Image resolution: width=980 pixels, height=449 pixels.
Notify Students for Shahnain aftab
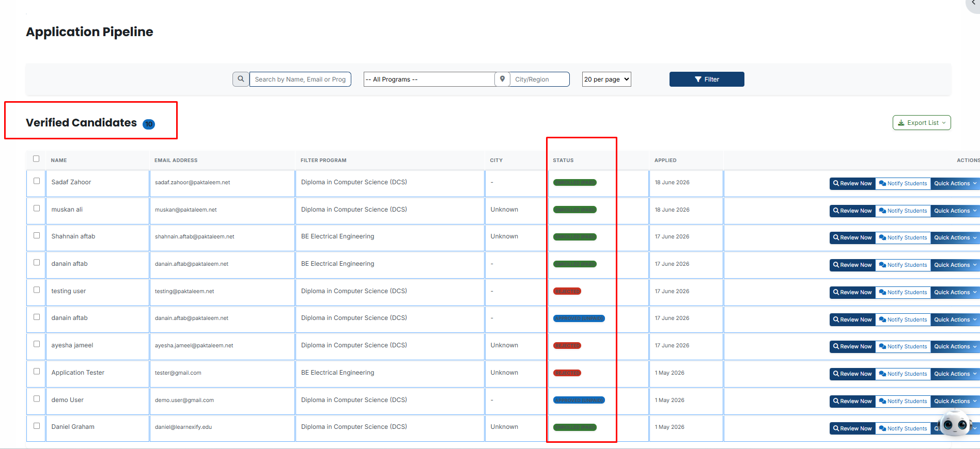(903, 238)
